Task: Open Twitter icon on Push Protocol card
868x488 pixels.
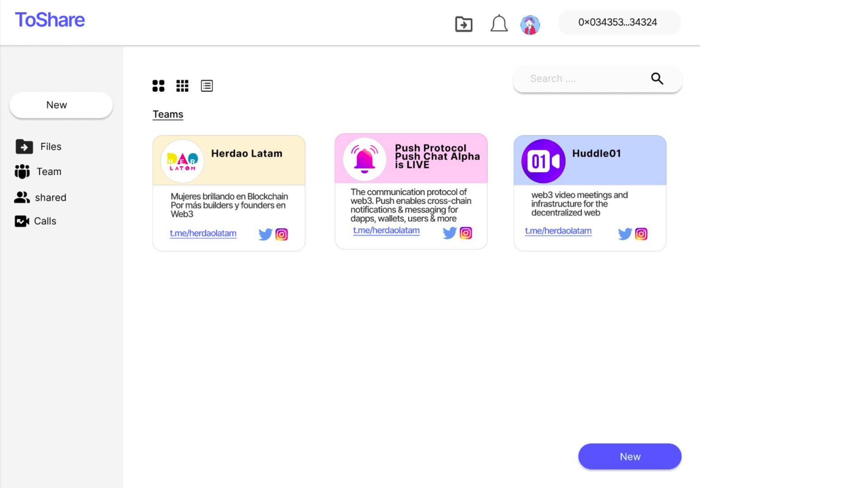Action: 449,233
